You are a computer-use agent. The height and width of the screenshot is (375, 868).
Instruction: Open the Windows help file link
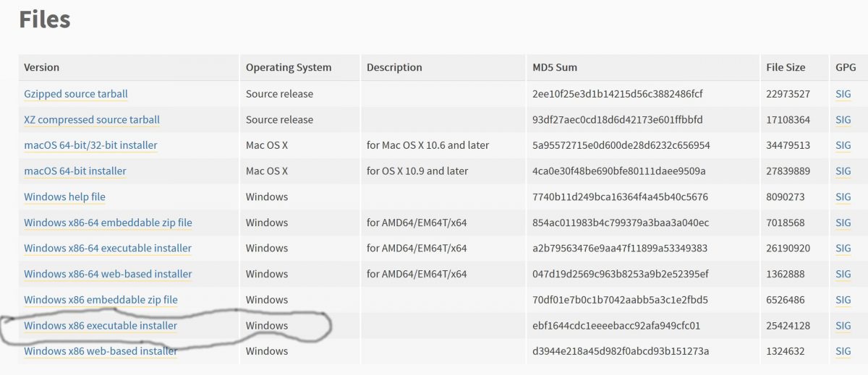(64, 197)
